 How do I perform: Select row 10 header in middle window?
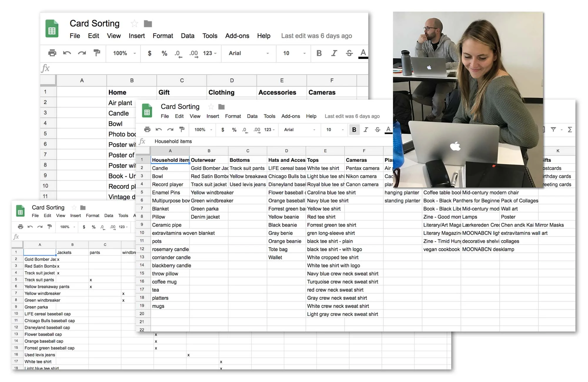click(142, 233)
